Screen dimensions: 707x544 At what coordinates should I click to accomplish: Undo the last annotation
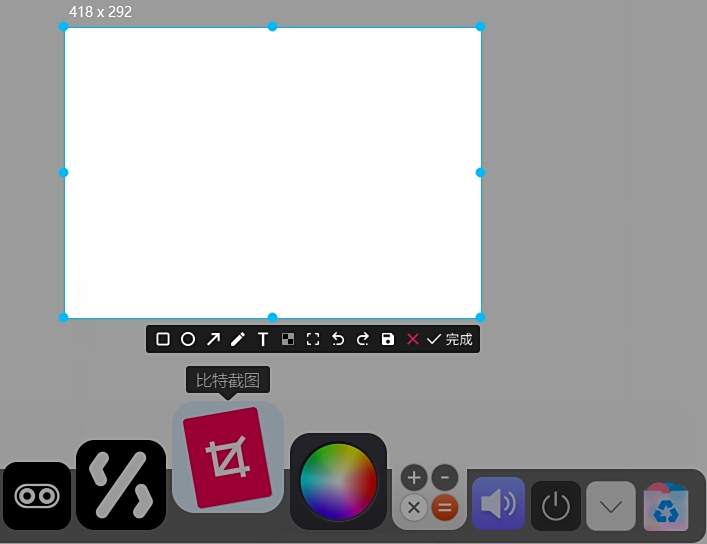pyautogui.click(x=338, y=339)
